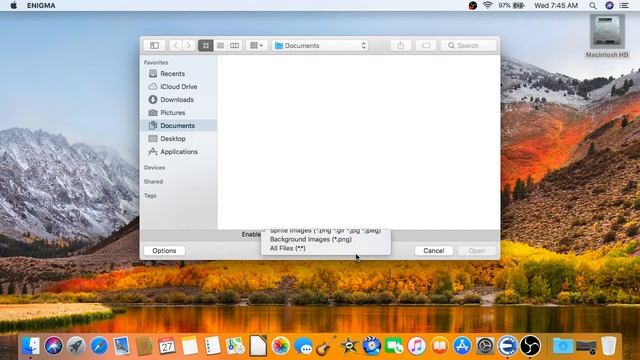Open iBooks from the Dock
This screenshot has width=640, height=360.
tap(440, 346)
